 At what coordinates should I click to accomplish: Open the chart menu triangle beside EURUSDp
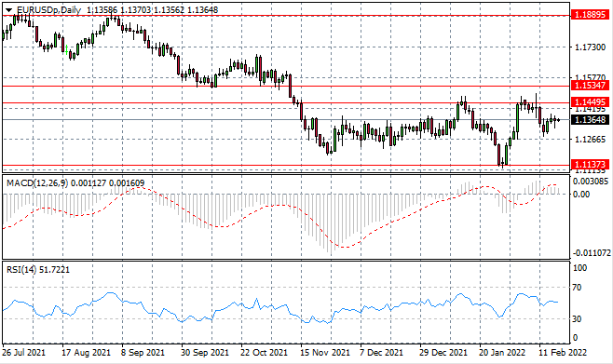tap(9, 10)
